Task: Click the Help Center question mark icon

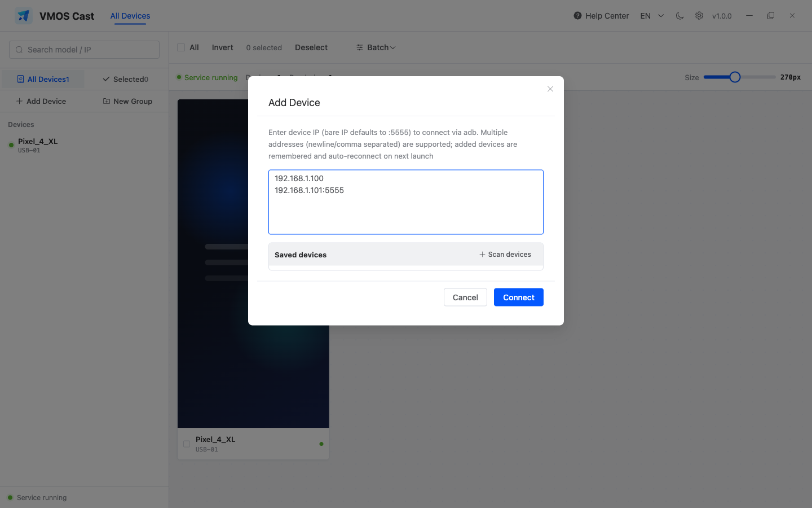Action: 577,16
